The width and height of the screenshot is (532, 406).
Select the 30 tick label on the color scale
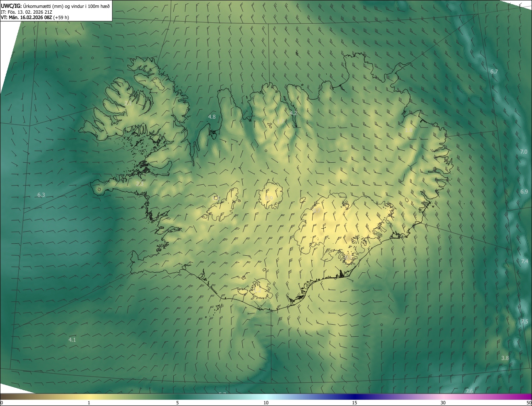pos(443,403)
